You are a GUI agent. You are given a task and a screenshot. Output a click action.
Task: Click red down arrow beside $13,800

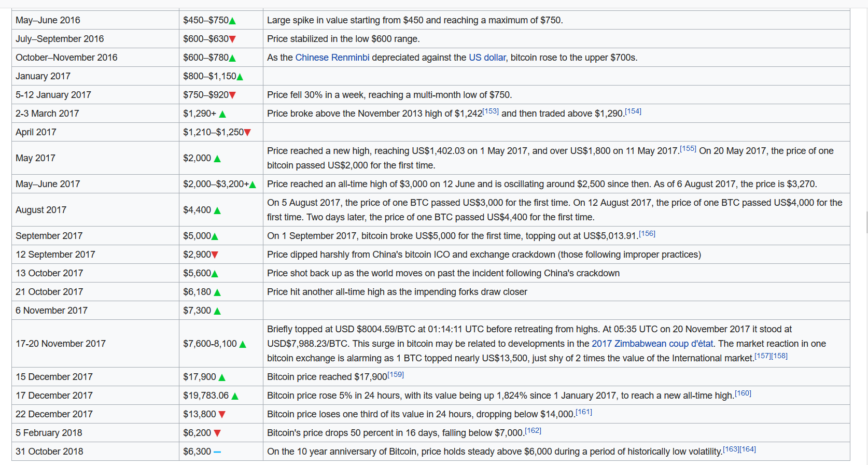coord(222,415)
